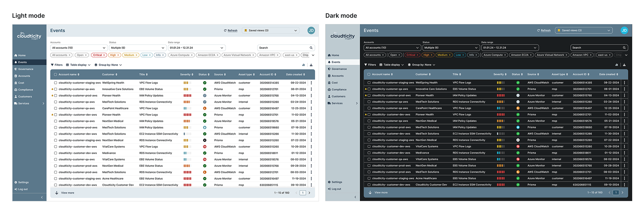This screenshot has width=644, height=217.
Task: Collapse the dark mode sidebar with bottom chevron
Action: tap(355, 197)
